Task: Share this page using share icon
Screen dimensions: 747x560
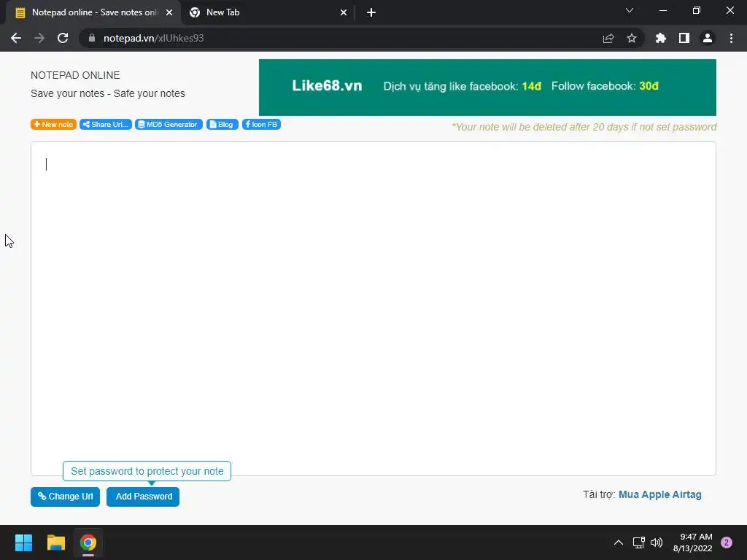Action: coord(608,38)
